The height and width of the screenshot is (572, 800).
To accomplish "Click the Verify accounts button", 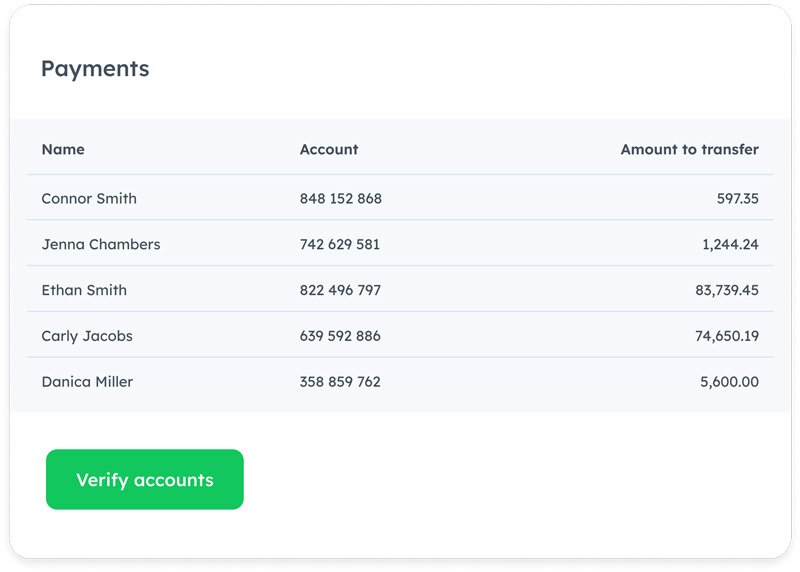I will click(x=145, y=480).
